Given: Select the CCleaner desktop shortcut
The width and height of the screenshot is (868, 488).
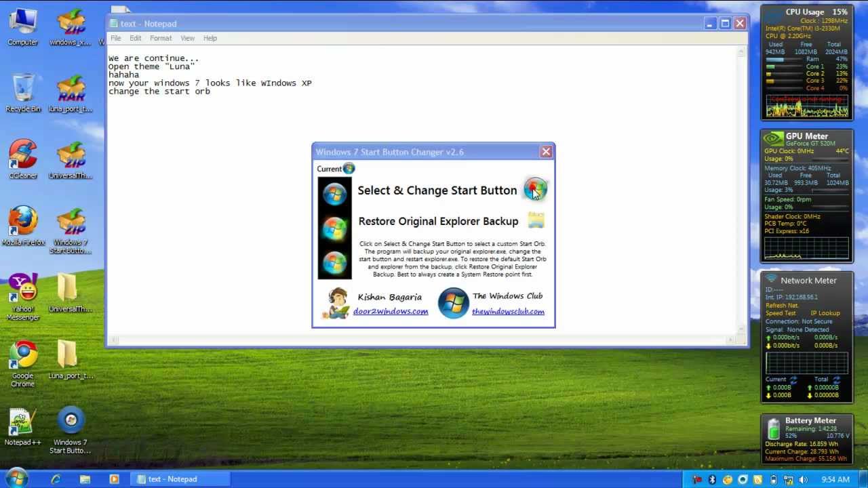Looking at the screenshot, I should (x=23, y=160).
